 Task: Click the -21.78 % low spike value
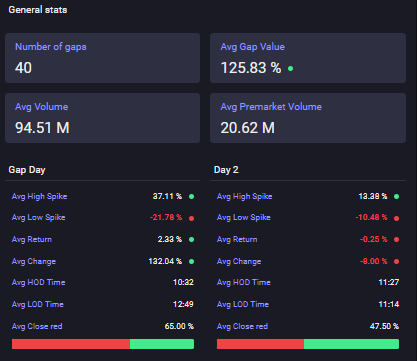[166, 217]
